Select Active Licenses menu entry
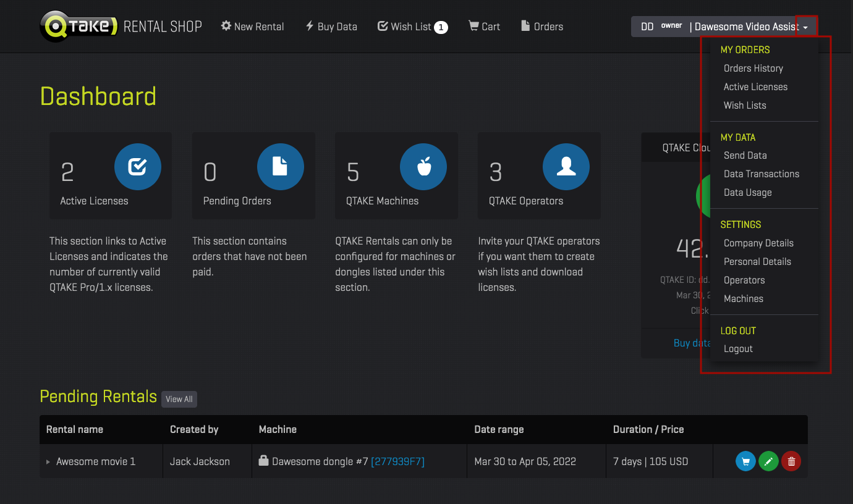This screenshot has height=504, width=853. (755, 87)
